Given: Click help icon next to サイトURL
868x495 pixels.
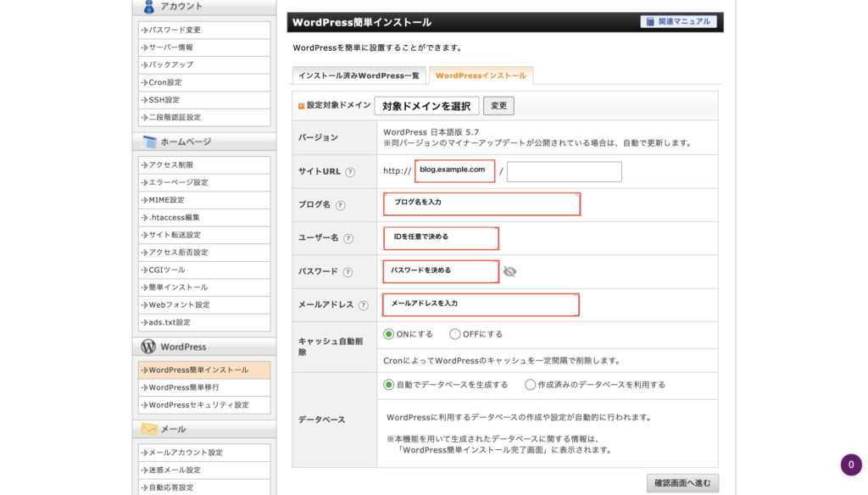Looking at the screenshot, I should click(350, 172).
